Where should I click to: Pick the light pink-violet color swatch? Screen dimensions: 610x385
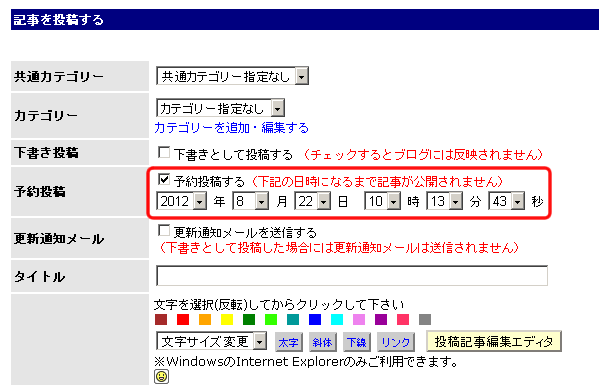tap(359, 320)
